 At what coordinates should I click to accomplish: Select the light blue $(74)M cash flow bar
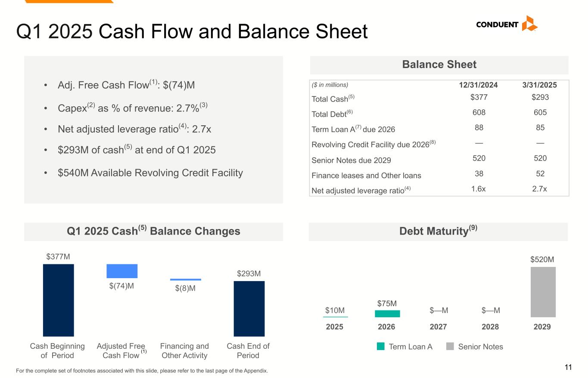(x=122, y=271)
